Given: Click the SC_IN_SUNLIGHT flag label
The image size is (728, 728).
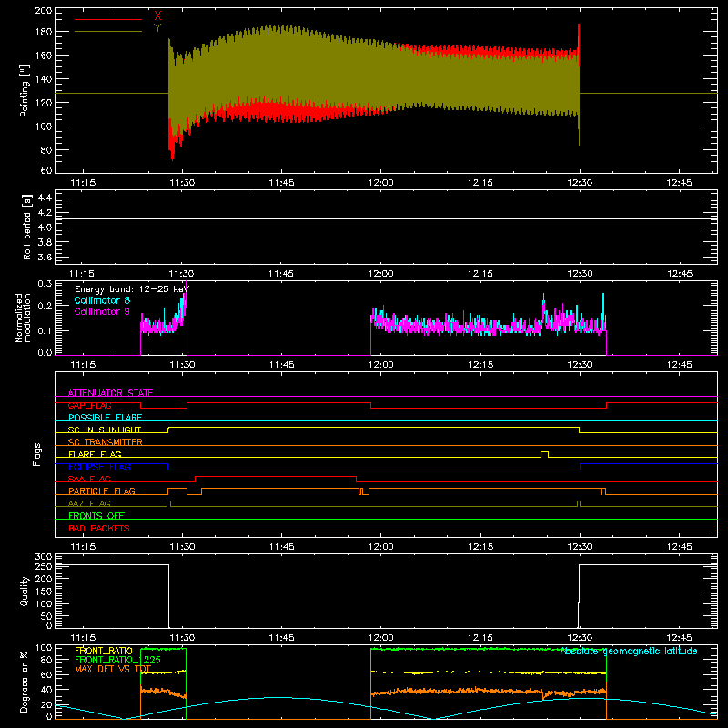Looking at the screenshot, I should pos(105,430).
